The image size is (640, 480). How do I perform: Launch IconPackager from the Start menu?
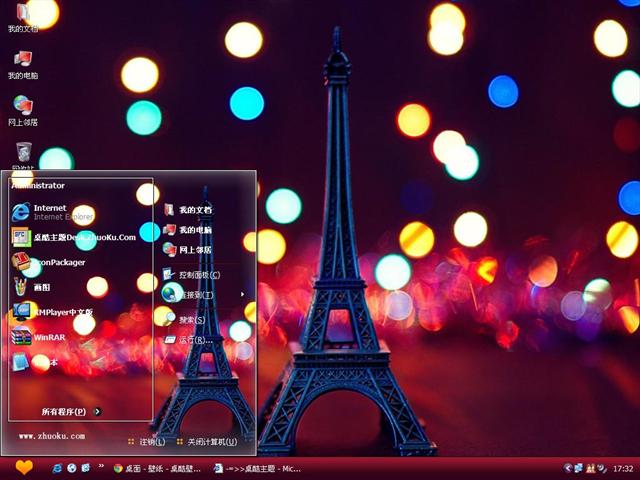49,262
